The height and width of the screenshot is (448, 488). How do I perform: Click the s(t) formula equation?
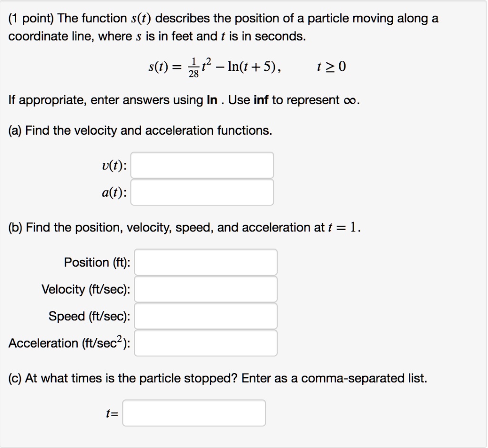click(x=219, y=67)
